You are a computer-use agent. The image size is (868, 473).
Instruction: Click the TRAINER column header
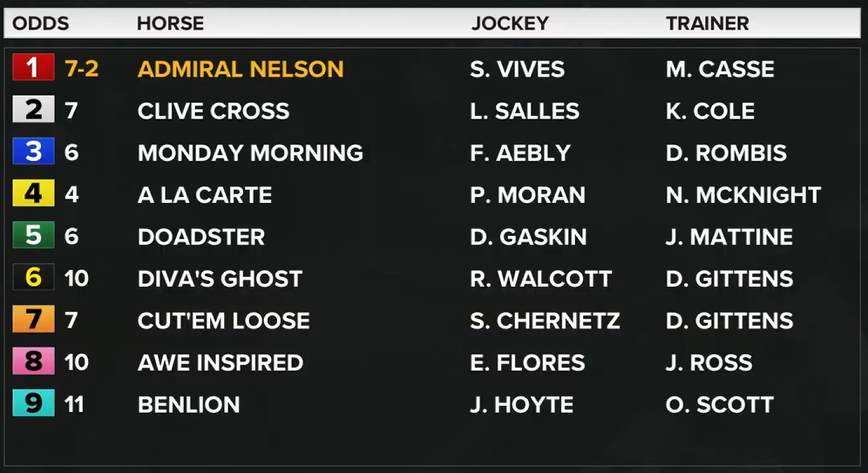pyautogui.click(x=707, y=24)
